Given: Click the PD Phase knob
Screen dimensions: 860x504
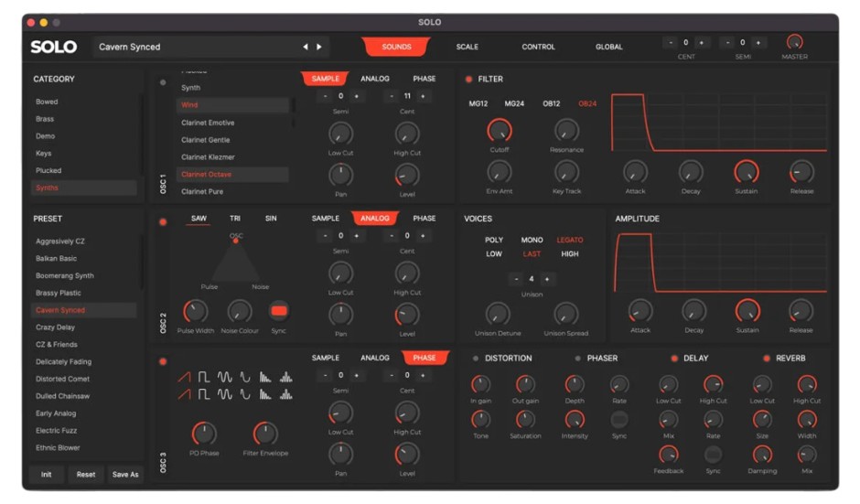Looking at the screenshot, I should [204, 434].
